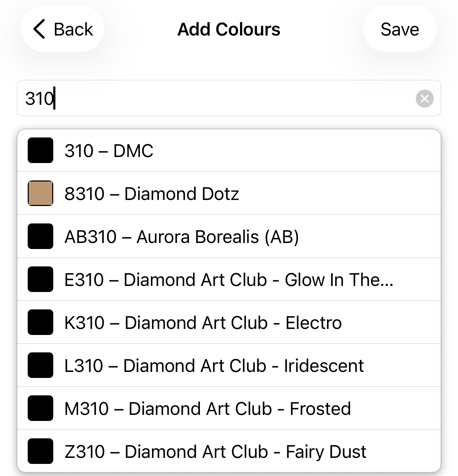Viewport: 458px width, 476px height.
Task: Click the swatch for L310 Iridescent
Action: 40,365
